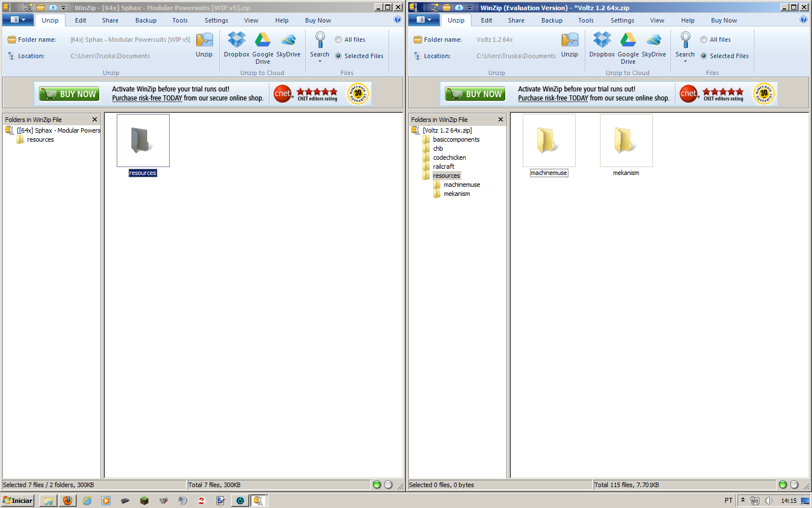Select mekanism folder thumbnail in Voltz window
The height and width of the screenshot is (508, 812).
[626, 141]
